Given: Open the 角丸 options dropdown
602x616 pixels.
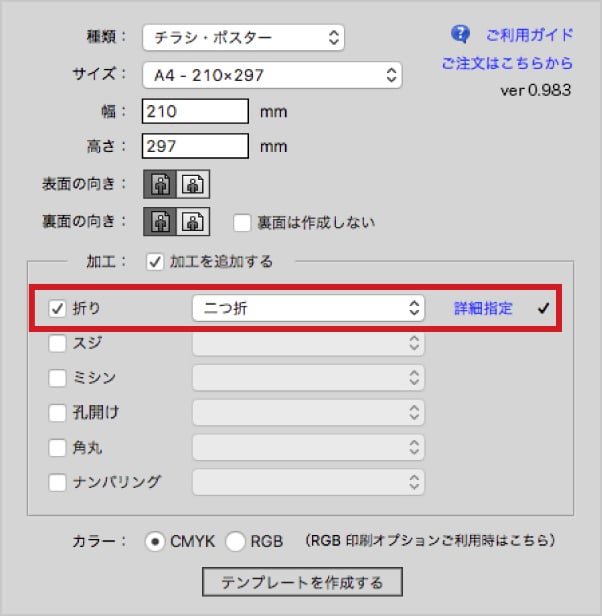Looking at the screenshot, I should click(x=308, y=447).
